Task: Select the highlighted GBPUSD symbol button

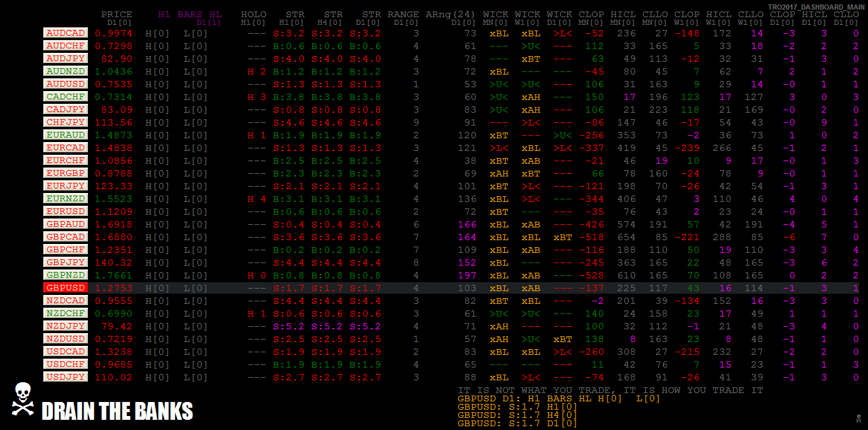Action: click(x=66, y=287)
